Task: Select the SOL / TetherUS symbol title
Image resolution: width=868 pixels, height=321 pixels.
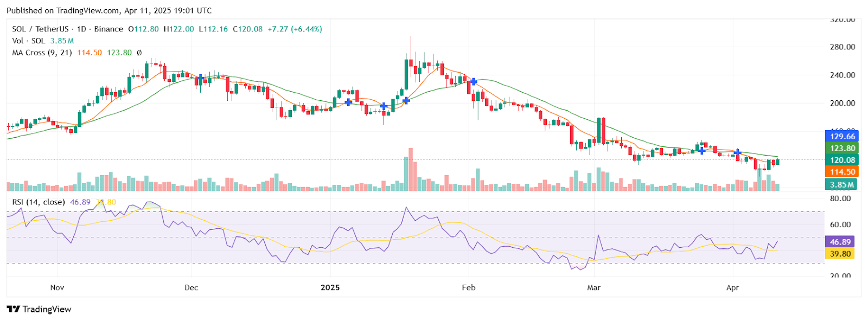Action: coord(40,29)
